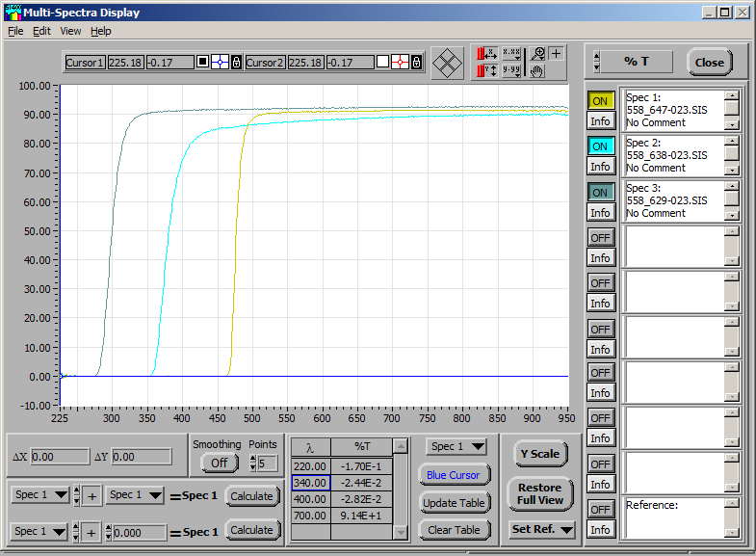Screen dimensions: 756x556
Task: Select the pan hand tool
Action: [x=538, y=71]
